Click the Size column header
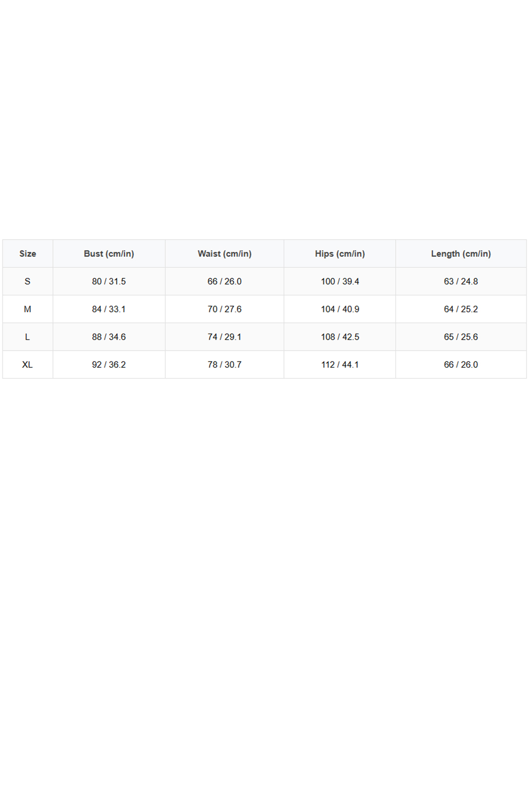This screenshot has width=532, height=798. pos(28,254)
